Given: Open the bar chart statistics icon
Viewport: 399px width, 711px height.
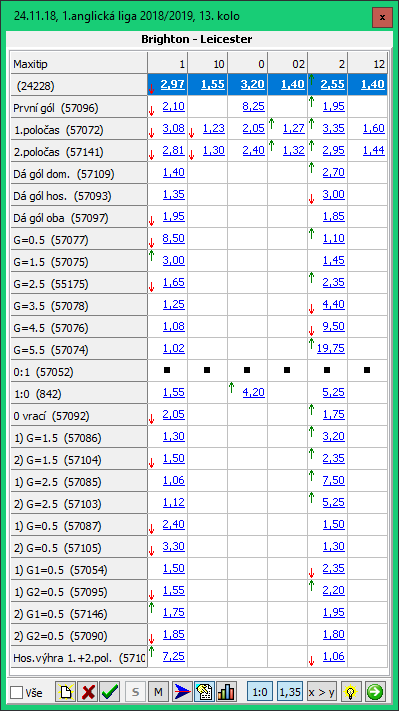Looking at the screenshot, I should (226, 692).
